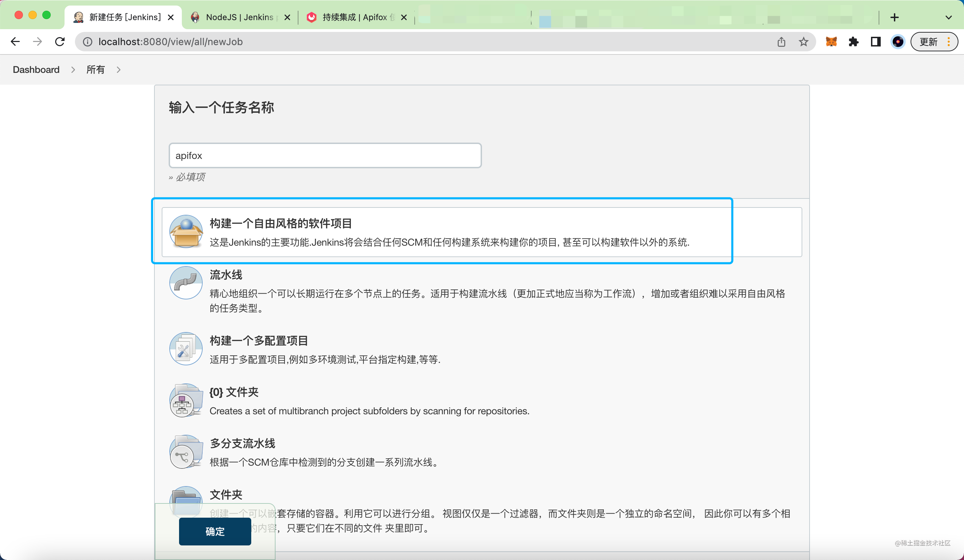
Task: Open the 所有 breadcrumb link
Action: (96, 70)
